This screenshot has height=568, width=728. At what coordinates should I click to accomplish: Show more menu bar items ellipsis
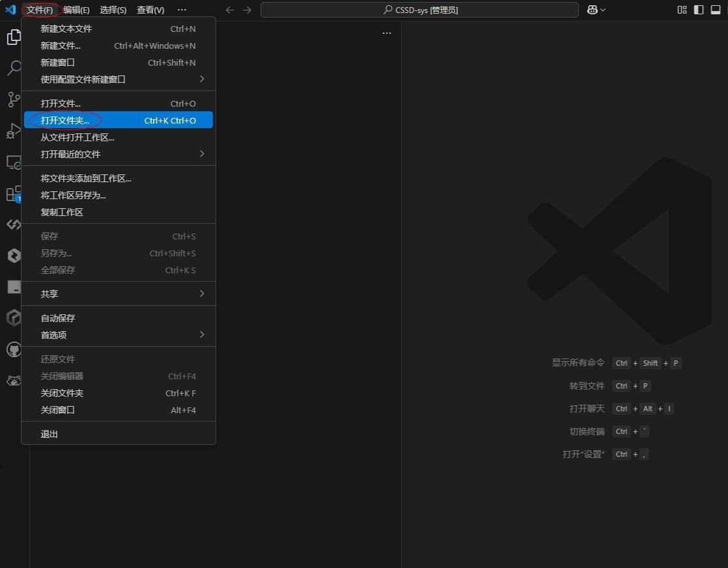click(182, 10)
